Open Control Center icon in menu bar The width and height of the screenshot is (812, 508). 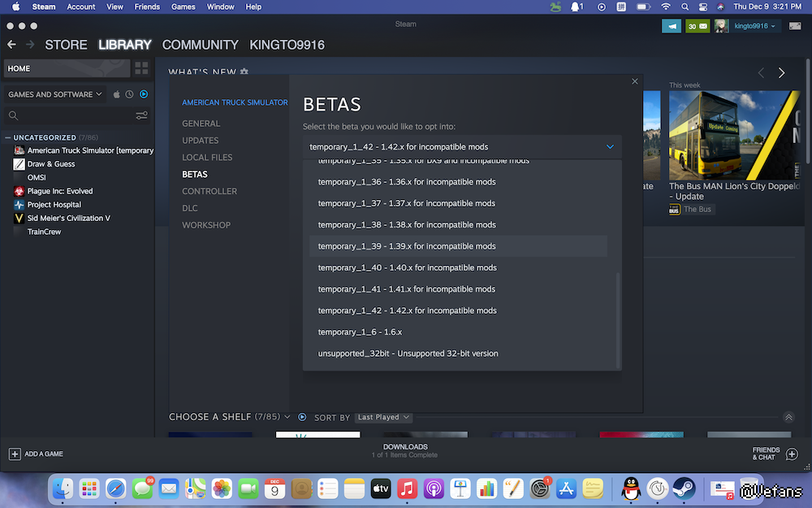point(702,7)
